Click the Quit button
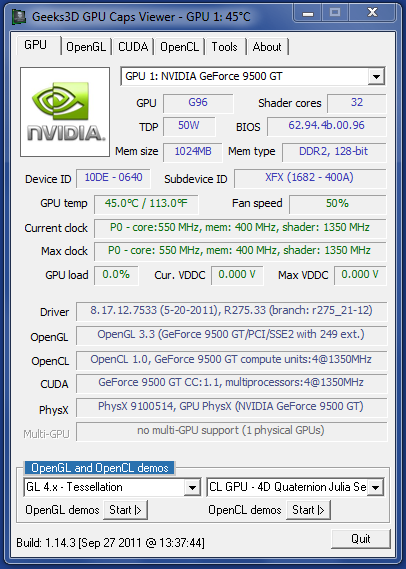The height and width of the screenshot is (569, 406). coord(361,539)
